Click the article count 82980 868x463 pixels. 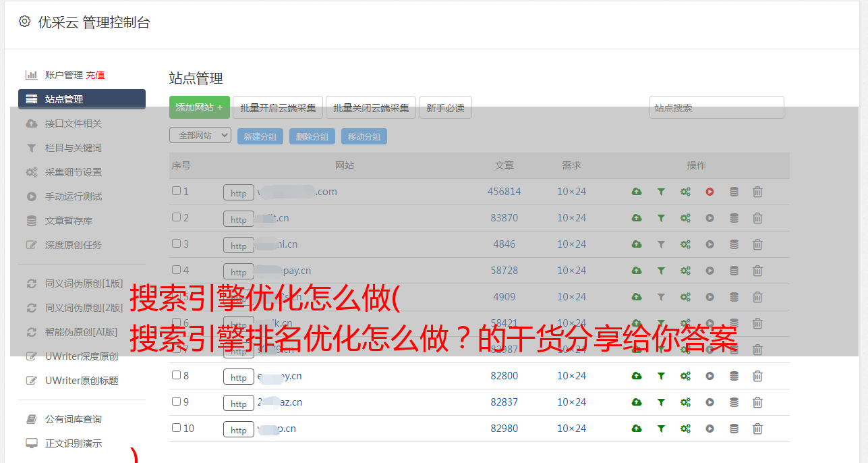(x=504, y=429)
